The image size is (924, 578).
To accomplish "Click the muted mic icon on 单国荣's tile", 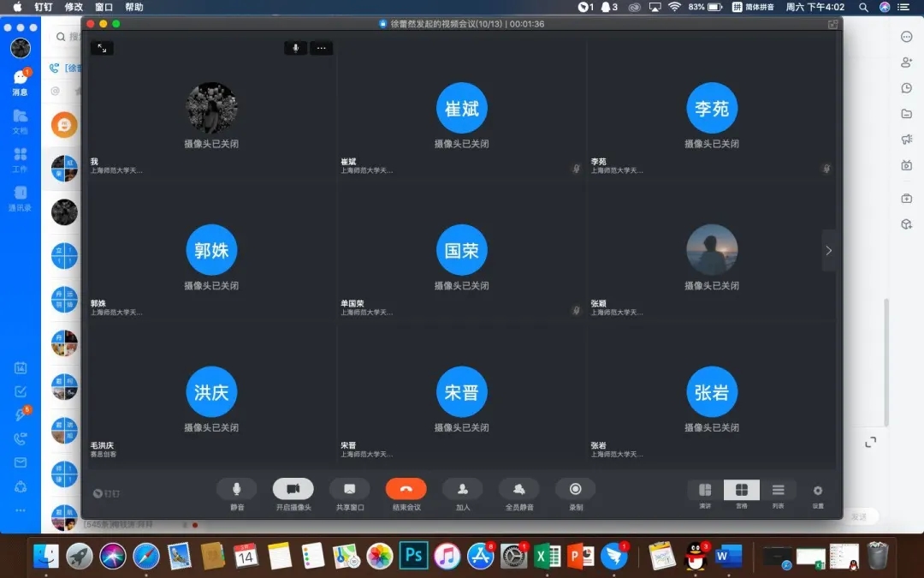I will point(577,310).
